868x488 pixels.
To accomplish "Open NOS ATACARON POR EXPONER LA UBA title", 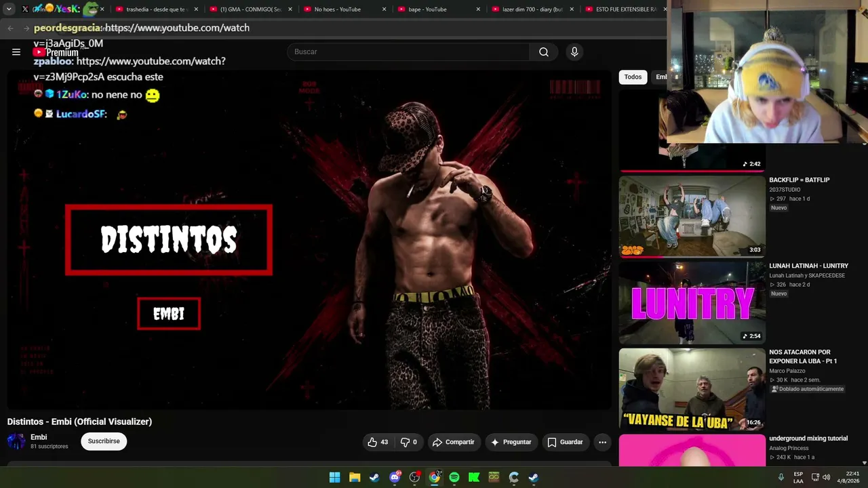I will (803, 357).
